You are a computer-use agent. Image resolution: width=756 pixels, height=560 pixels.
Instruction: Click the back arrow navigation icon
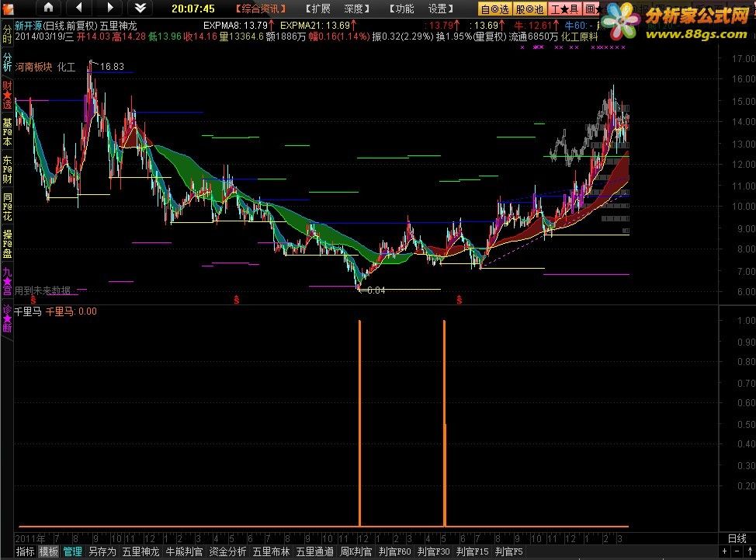pos(79,7)
